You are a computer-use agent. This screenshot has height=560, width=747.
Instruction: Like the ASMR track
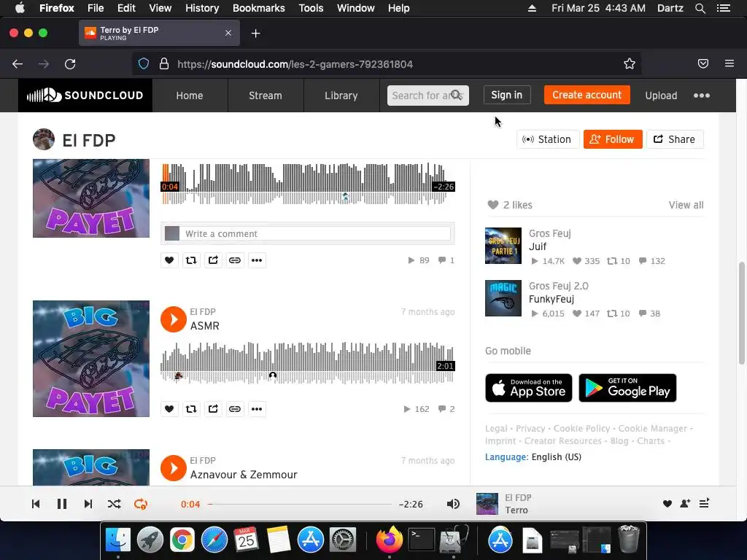(169, 408)
